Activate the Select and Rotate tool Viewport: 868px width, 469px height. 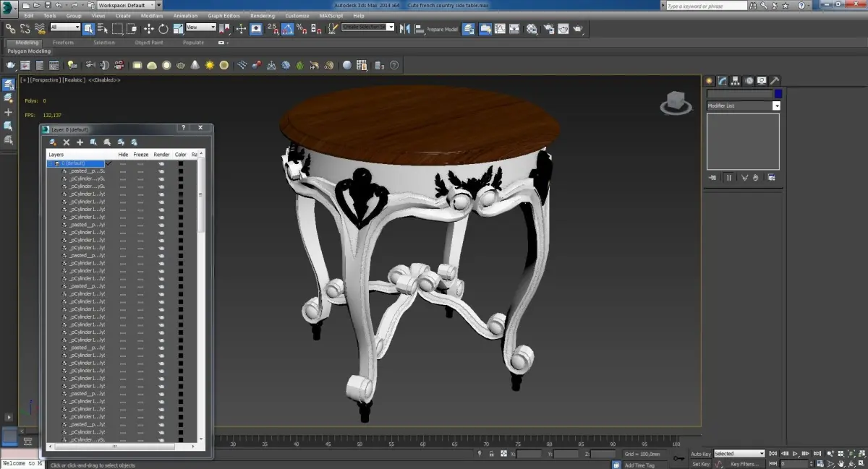[x=163, y=29]
